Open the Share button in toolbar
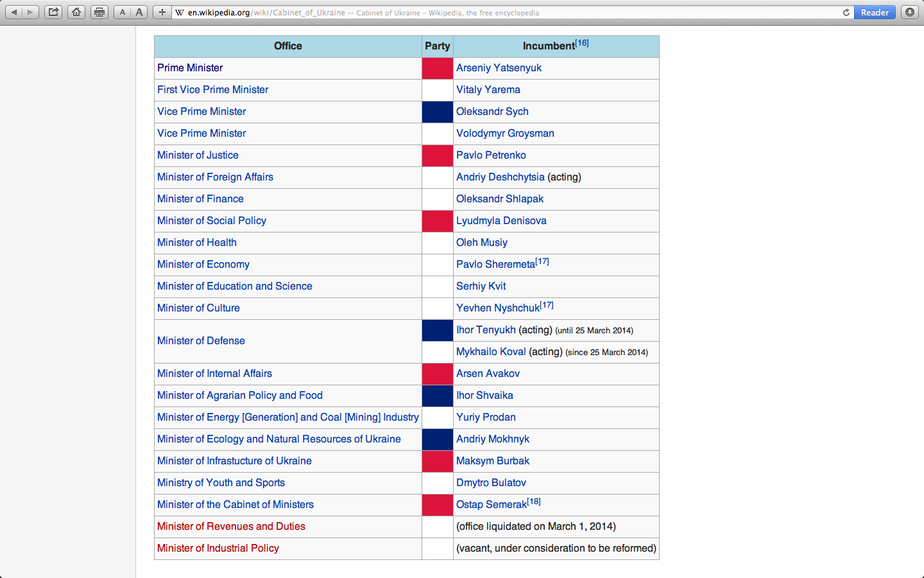The height and width of the screenshot is (578, 924). [x=54, y=12]
